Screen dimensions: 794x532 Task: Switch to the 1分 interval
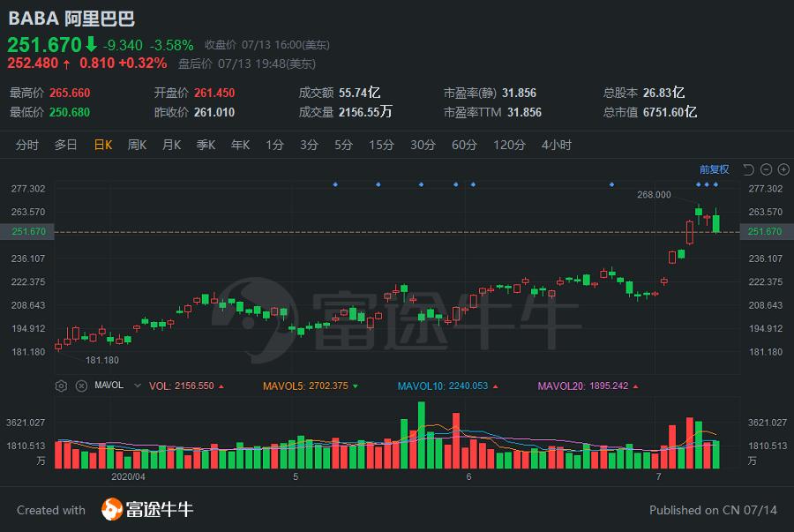[x=275, y=146]
